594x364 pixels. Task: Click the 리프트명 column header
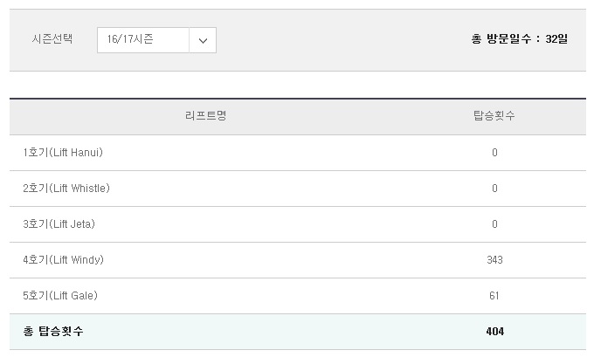tap(205, 115)
